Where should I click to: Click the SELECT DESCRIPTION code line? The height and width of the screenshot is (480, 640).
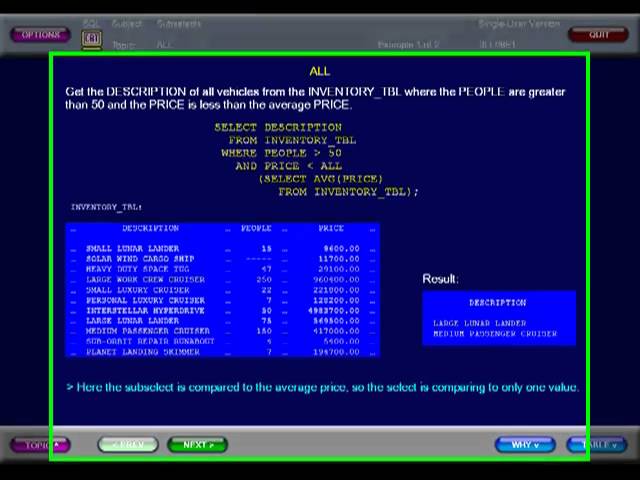(278, 127)
